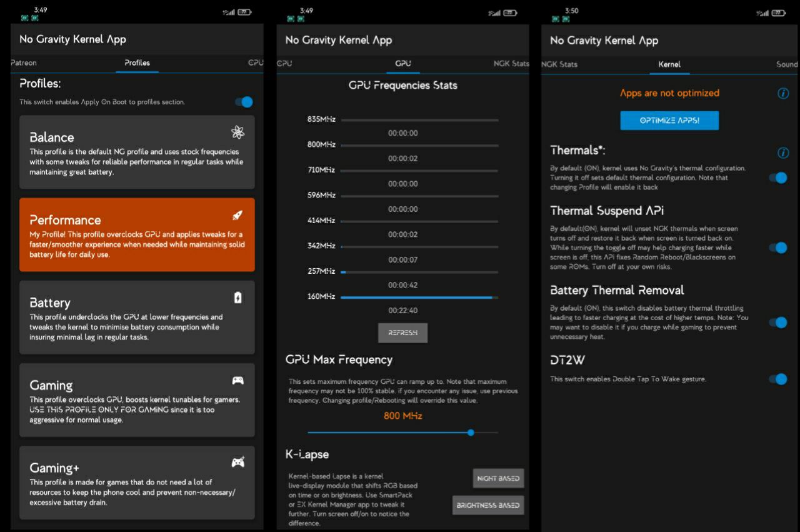
Task: Turn off Battery Thermal Removal switch
Action: (778, 323)
